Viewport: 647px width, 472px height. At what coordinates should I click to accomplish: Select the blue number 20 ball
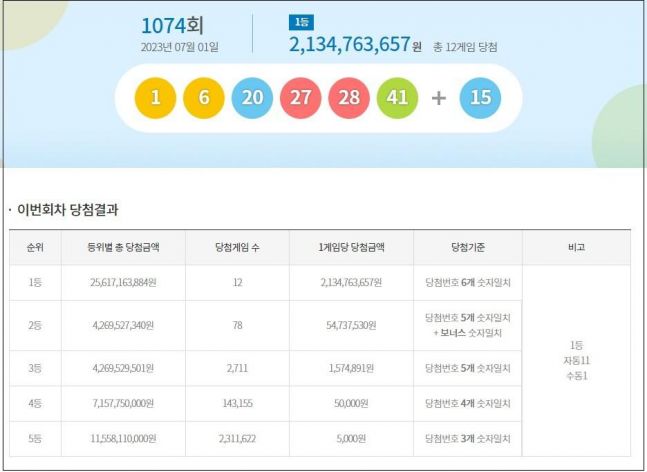coord(252,98)
